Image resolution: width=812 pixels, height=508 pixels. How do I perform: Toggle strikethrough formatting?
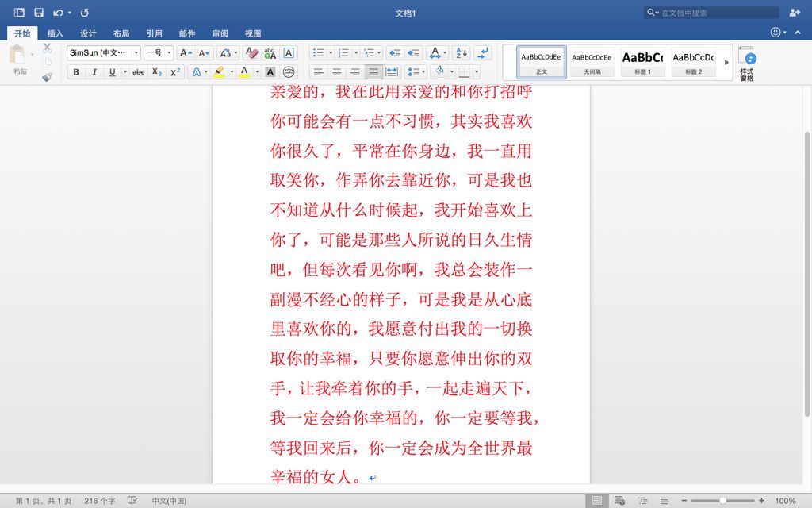click(x=138, y=72)
